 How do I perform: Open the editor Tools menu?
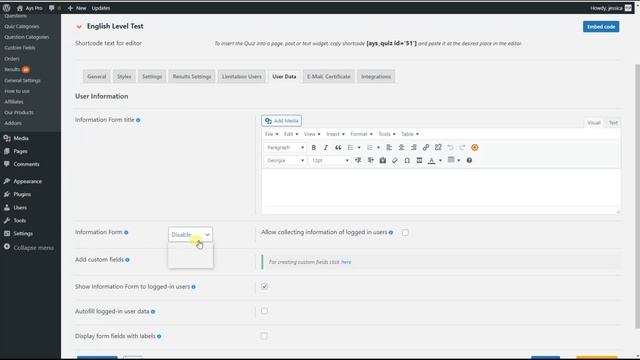pyautogui.click(x=387, y=134)
